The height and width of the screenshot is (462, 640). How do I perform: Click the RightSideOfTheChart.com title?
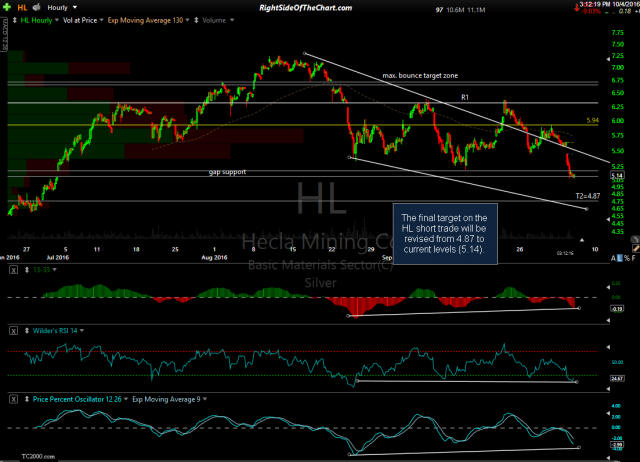click(x=306, y=8)
